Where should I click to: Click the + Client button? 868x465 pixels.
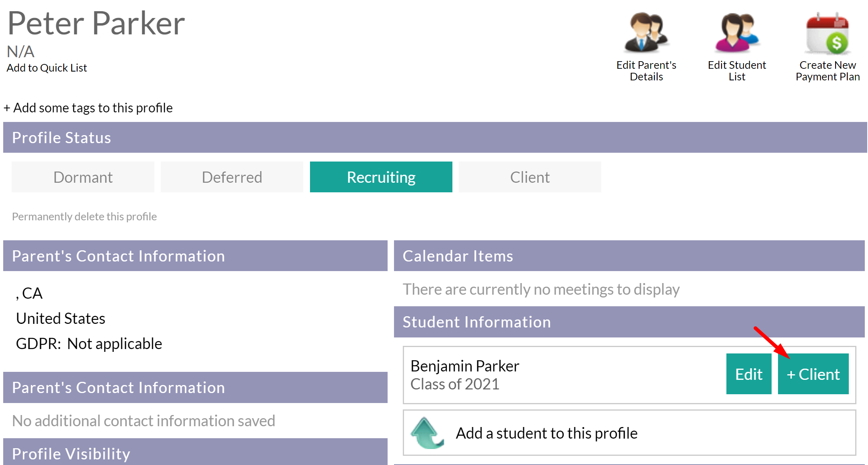pos(813,374)
